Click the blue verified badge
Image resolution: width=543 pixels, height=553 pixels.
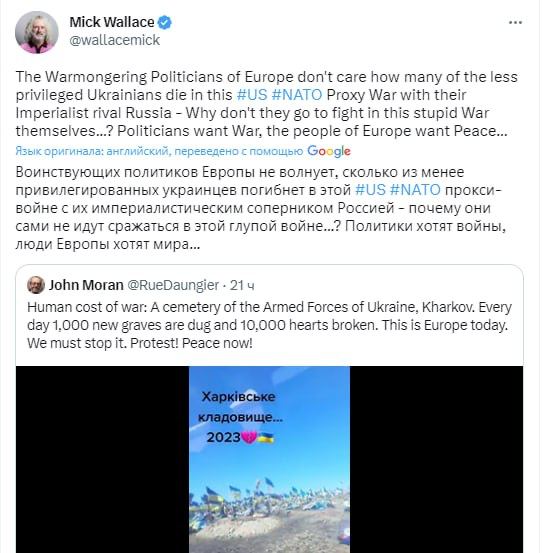(x=164, y=22)
